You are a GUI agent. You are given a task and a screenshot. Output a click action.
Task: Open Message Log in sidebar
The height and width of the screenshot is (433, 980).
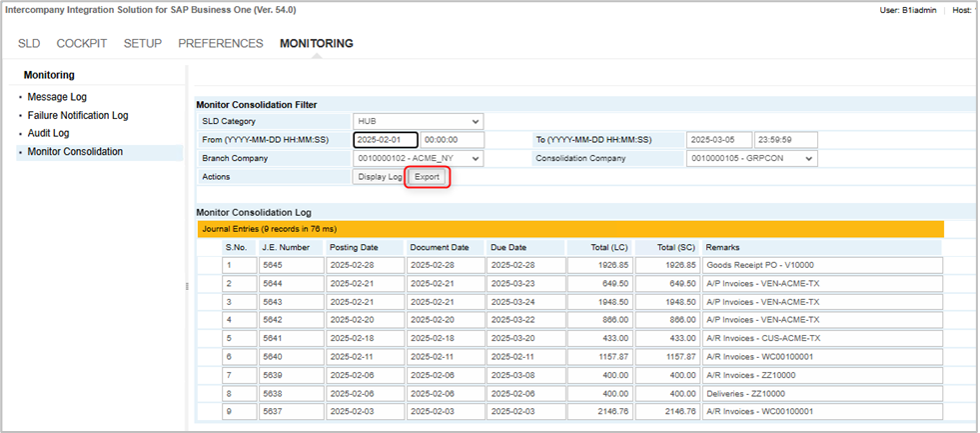click(x=57, y=97)
